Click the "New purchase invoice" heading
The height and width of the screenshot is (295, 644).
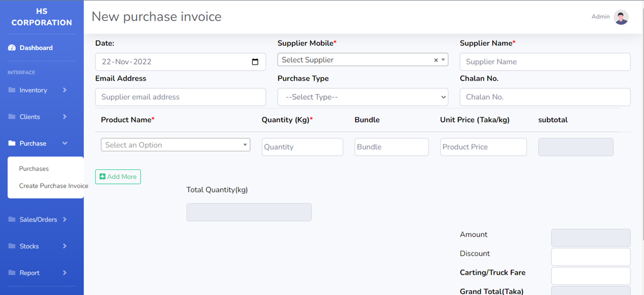click(157, 17)
